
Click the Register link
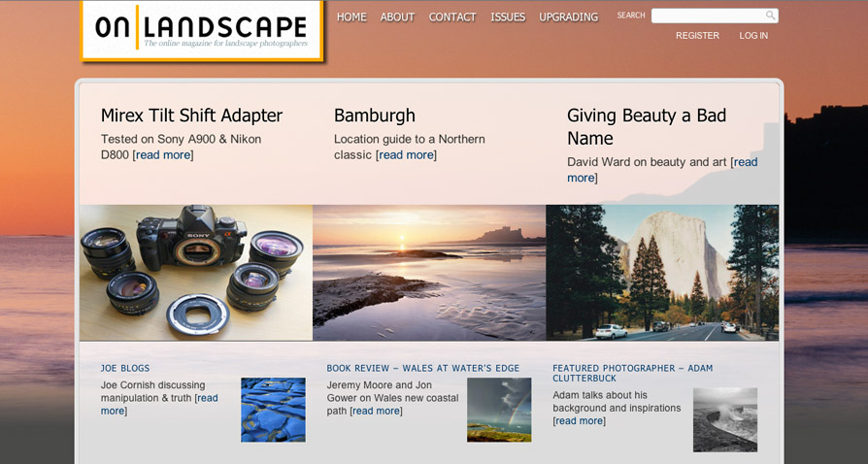coord(697,36)
